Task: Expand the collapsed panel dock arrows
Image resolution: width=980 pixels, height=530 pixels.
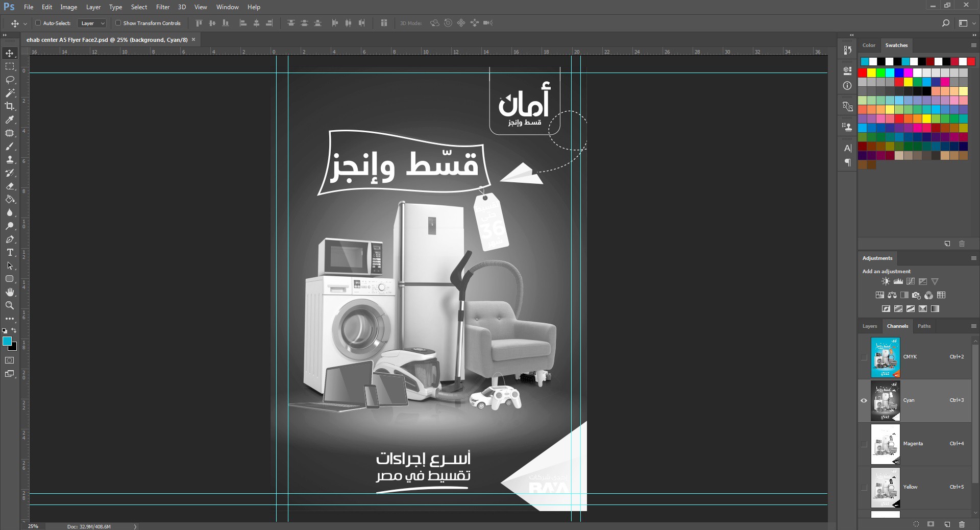Action: [x=851, y=35]
